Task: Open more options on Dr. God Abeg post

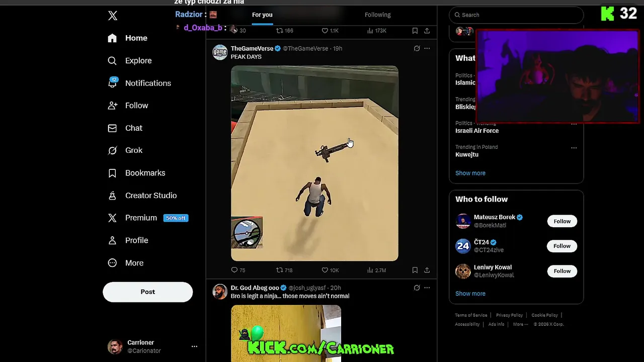Action: pyautogui.click(x=427, y=288)
